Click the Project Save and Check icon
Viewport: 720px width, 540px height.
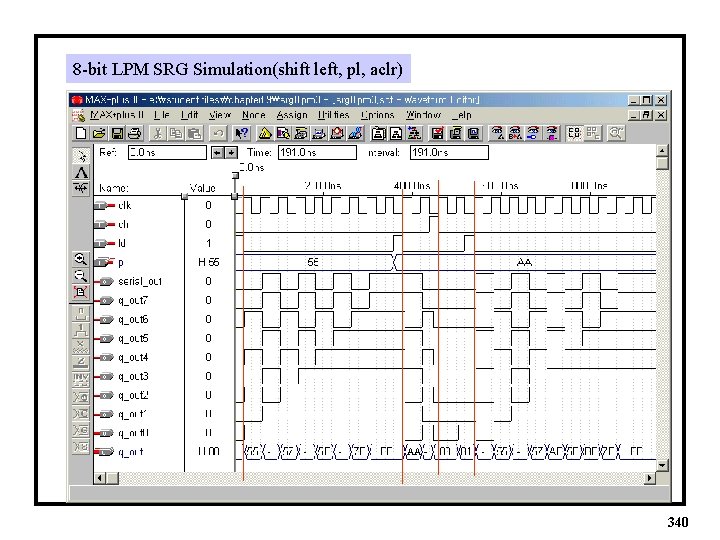(x=438, y=133)
